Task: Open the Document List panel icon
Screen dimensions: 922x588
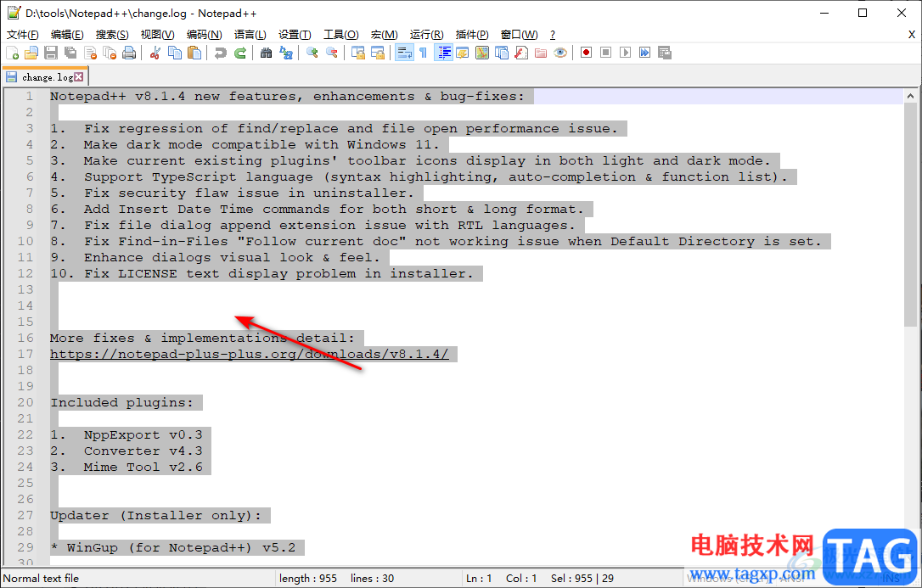Action: coord(502,53)
